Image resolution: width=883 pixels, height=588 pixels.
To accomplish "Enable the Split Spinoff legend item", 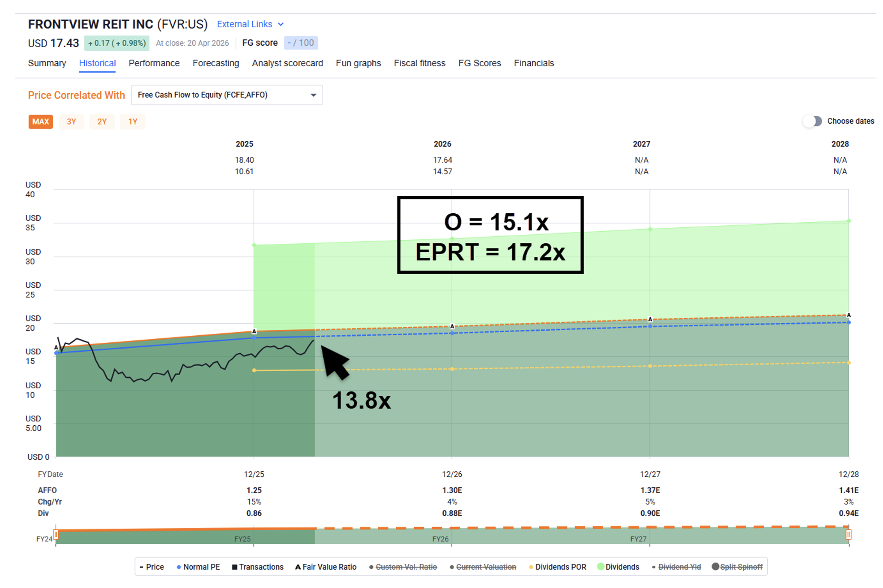I will [740, 567].
